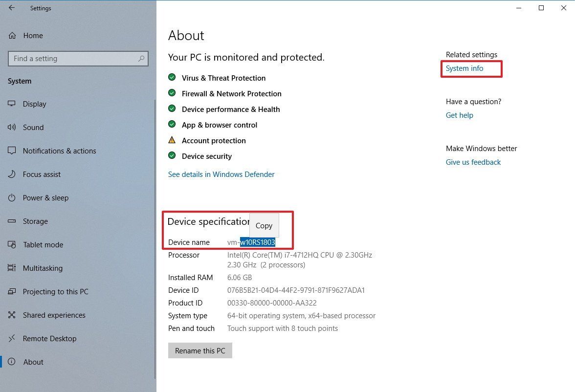Select the Power & sleep icon

12,197
